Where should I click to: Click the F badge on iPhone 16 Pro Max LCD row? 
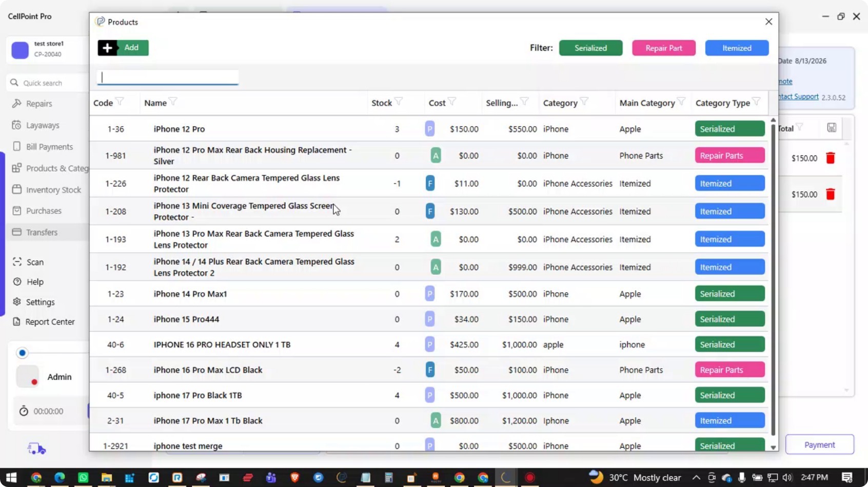click(430, 370)
